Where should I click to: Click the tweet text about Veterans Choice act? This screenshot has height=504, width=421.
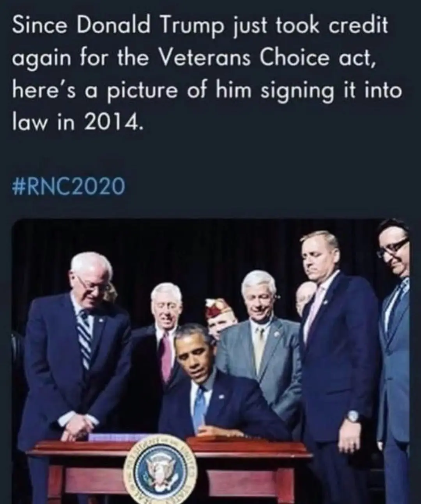[207, 74]
